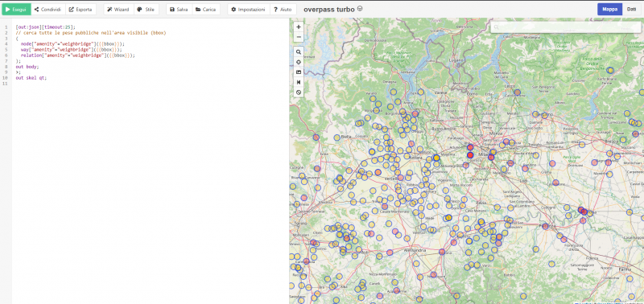Image resolution: width=644 pixels, height=304 pixels.
Task: Click the manually select bbox map control
Action: click(299, 72)
